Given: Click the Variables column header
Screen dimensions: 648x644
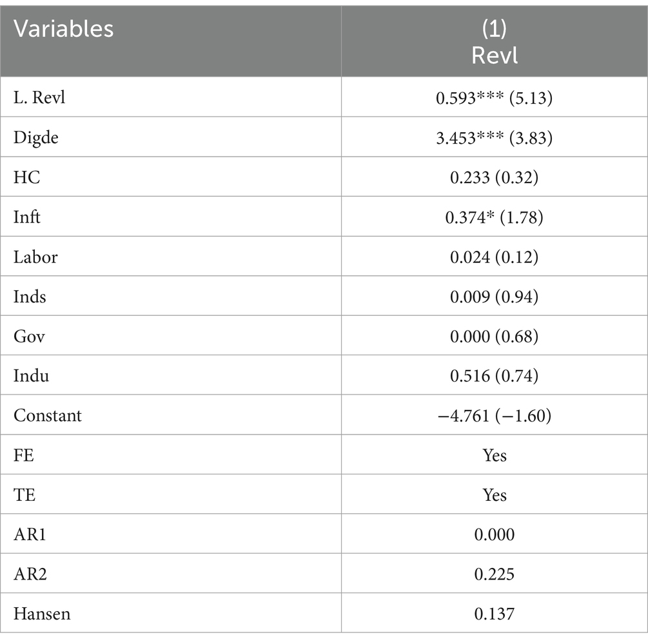Looking at the screenshot, I should (x=63, y=29).
